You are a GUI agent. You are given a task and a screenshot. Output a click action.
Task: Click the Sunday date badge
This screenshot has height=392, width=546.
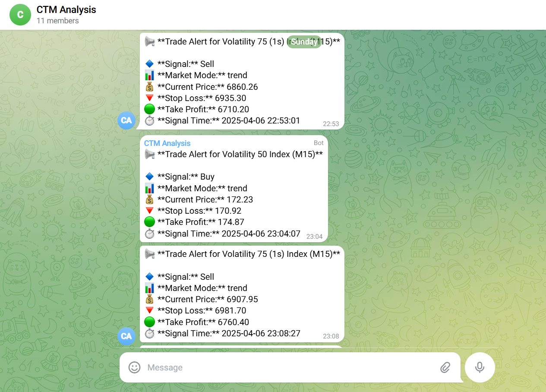[304, 42]
